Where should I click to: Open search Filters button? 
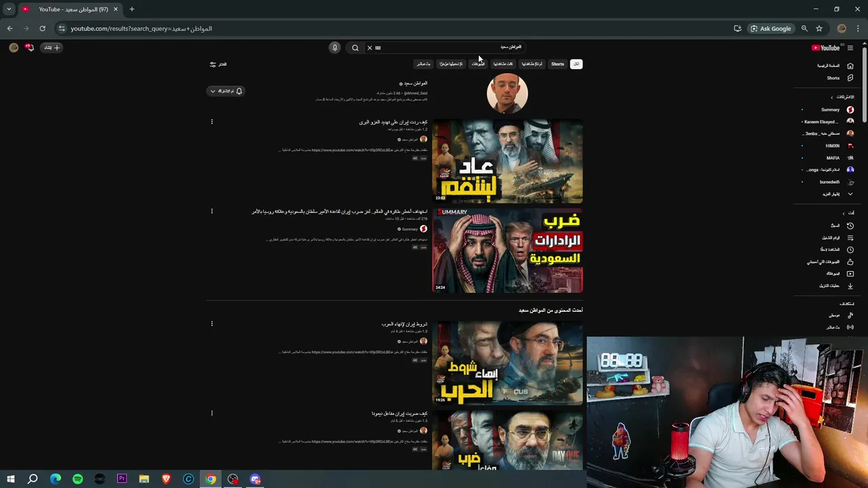[x=218, y=64]
